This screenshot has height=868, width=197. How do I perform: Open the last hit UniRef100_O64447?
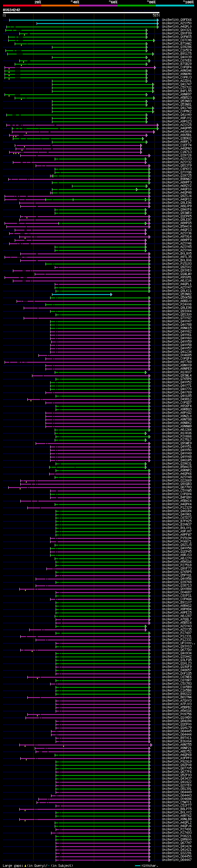click(x=176, y=860)
